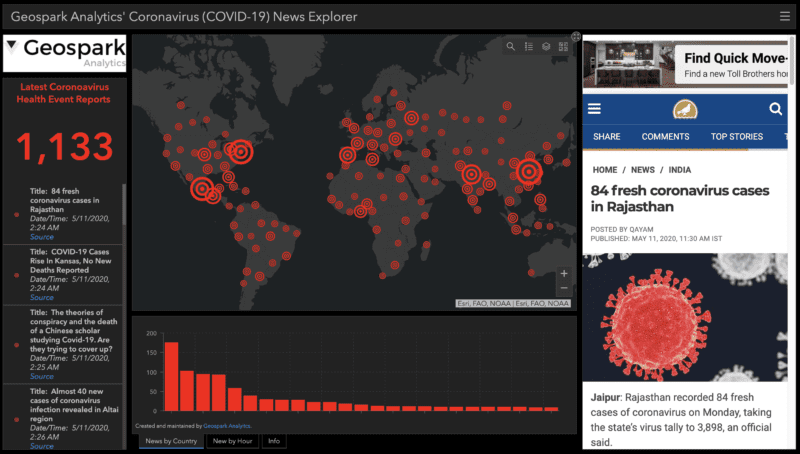Open the map layers icon
The width and height of the screenshot is (800, 454).
point(546,46)
